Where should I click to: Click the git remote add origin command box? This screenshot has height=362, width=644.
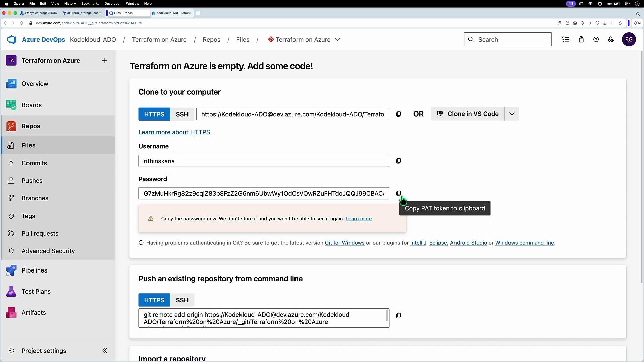tap(264, 318)
